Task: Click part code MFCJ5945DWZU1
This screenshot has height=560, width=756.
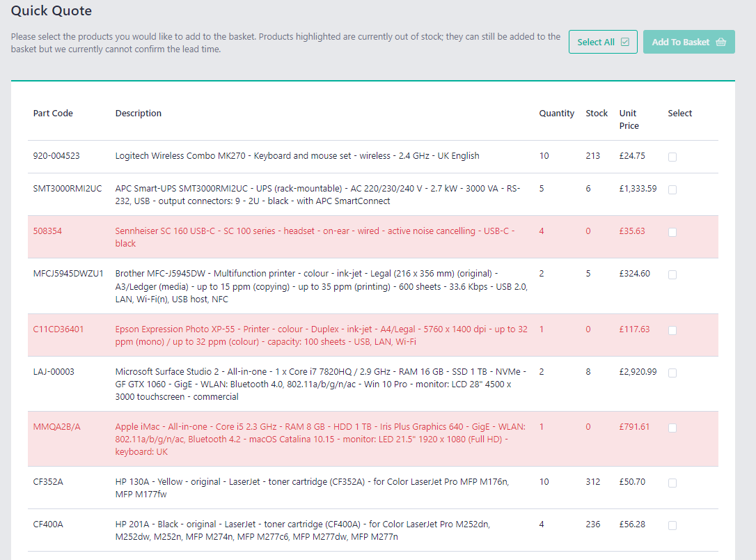Action: pos(68,274)
